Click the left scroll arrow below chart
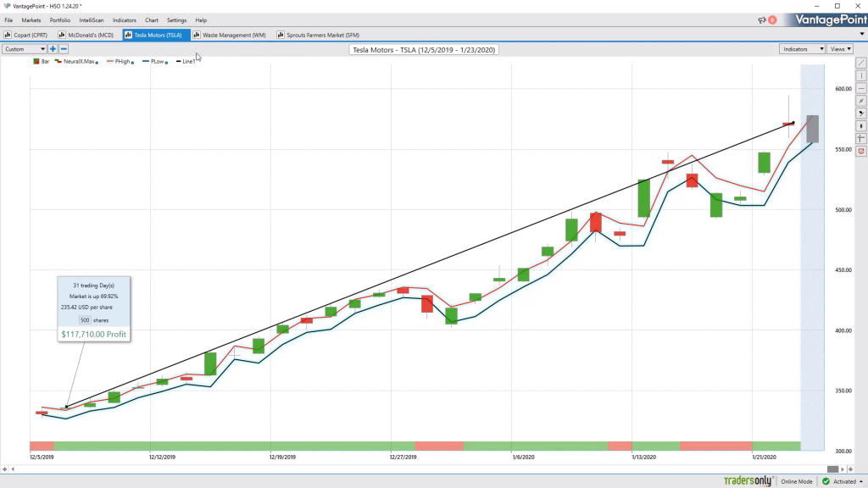 point(13,469)
